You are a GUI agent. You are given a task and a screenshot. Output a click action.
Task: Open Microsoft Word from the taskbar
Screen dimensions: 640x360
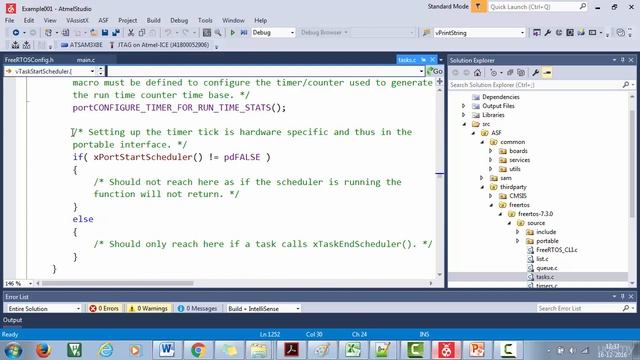(167, 350)
